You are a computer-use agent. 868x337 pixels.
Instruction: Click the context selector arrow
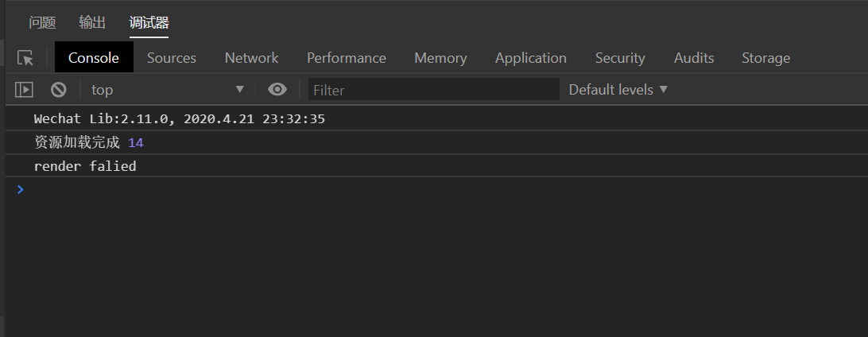coord(239,90)
